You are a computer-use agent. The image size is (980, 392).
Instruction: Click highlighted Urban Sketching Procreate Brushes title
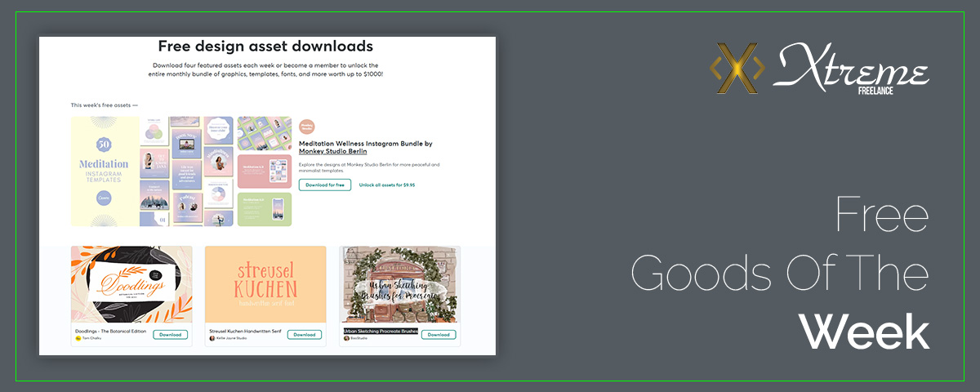coord(381,332)
